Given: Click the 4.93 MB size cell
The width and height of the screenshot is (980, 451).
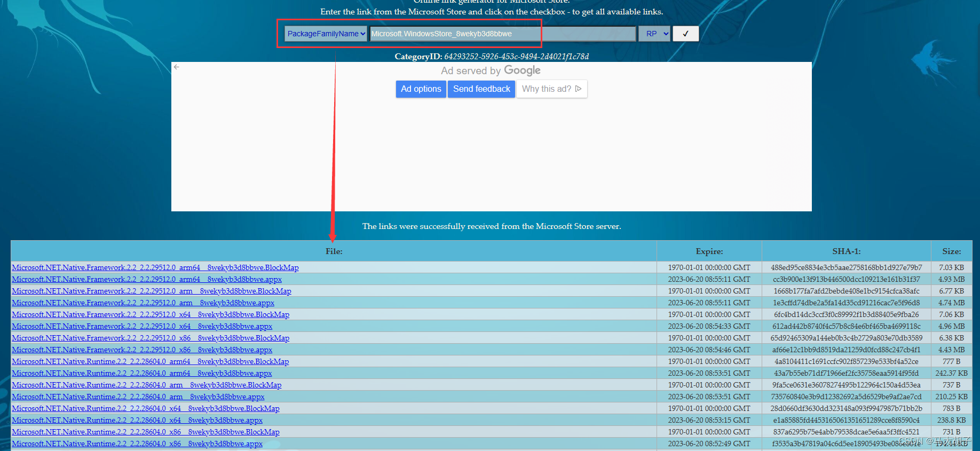Looking at the screenshot, I should tap(952, 279).
